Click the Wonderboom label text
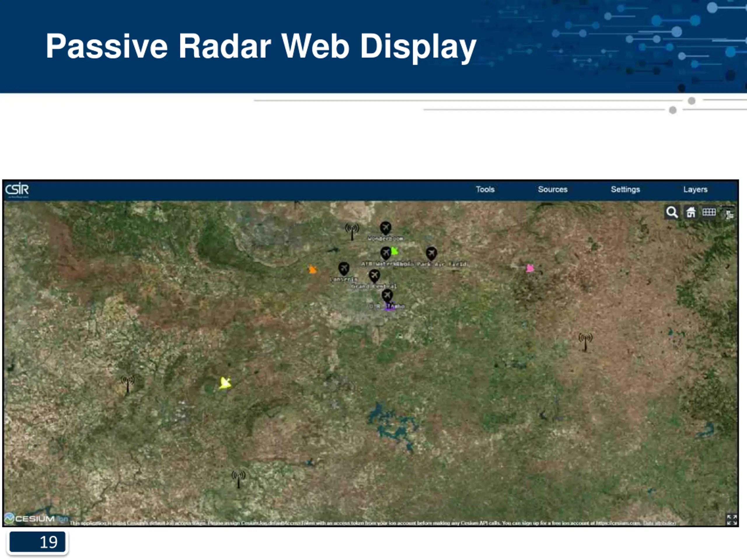 pos(385,239)
